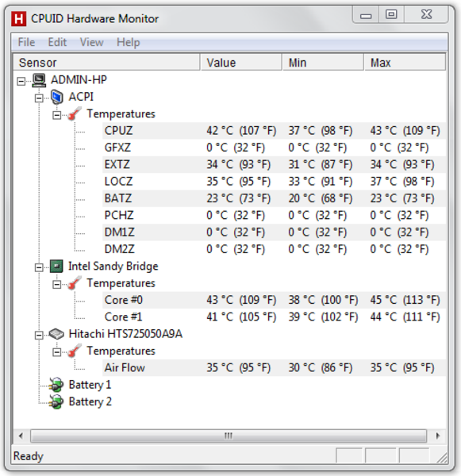Click the Intel Sandy Bridge label
This screenshot has width=461, height=476.
pyautogui.click(x=113, y=267)
